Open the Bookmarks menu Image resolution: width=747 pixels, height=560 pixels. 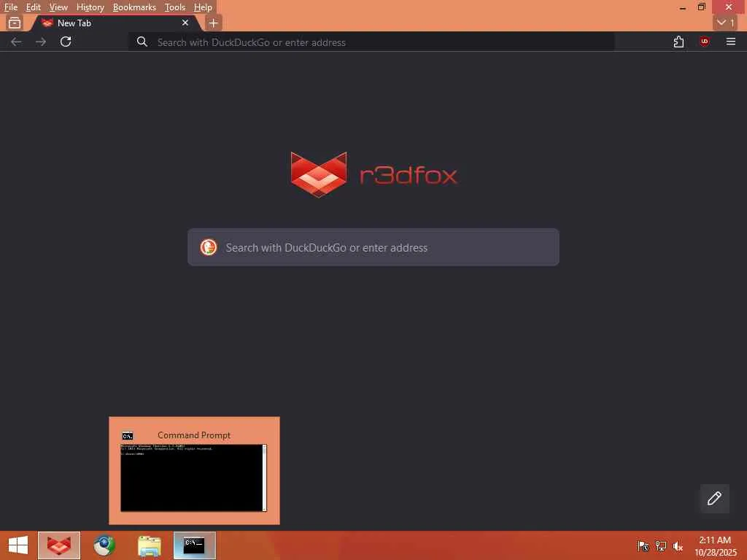[x=134, y=7]
